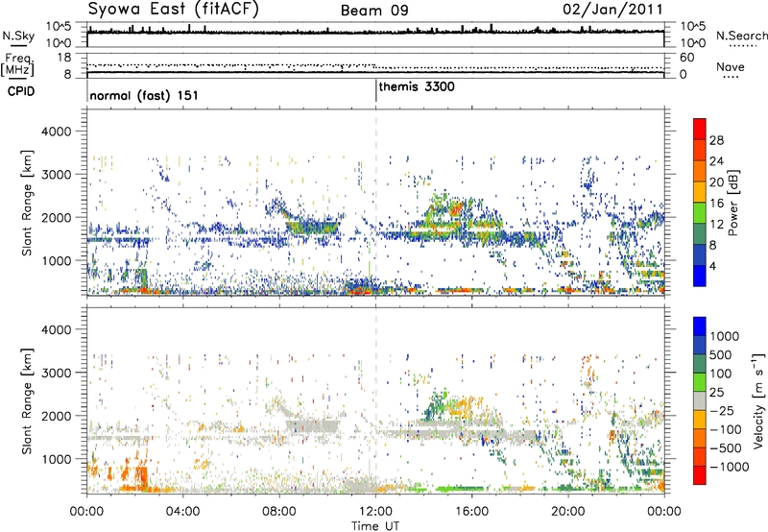Screen dimensions: 768x532
Task: Click the gray segment of velocity colorbar
Action: click(x=700, y=400)
